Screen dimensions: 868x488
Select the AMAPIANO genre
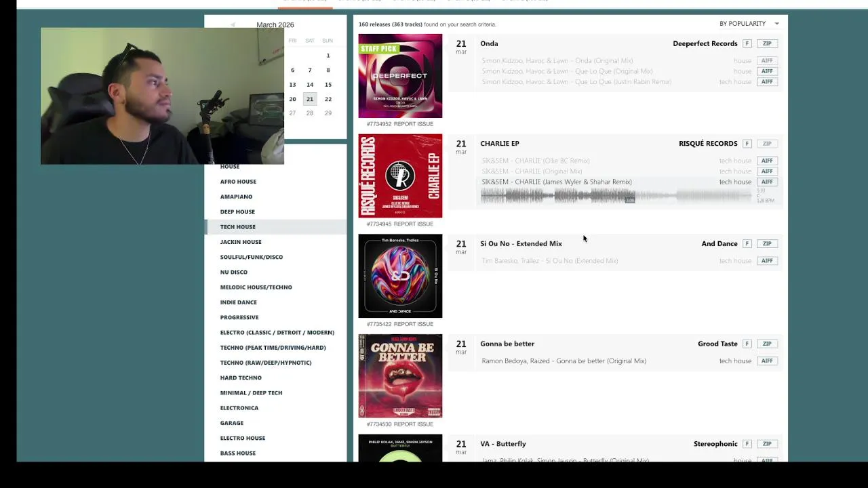point(236,197)
